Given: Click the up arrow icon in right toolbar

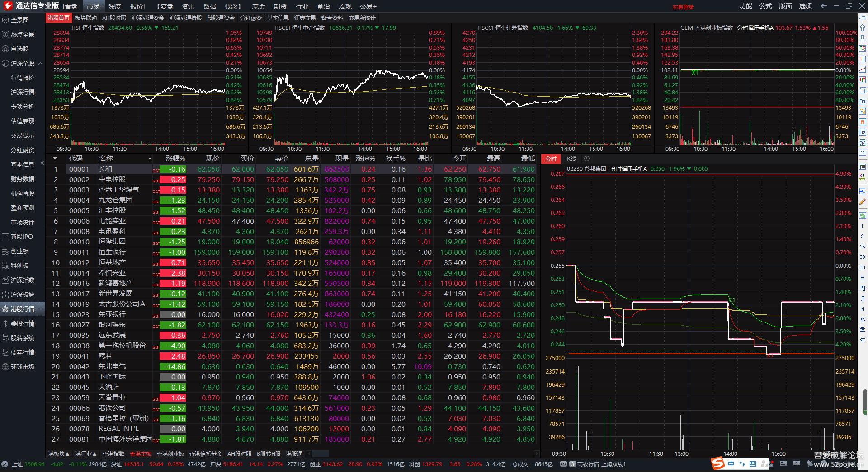Looking at the screenshot, I should click(x=863, y=28).
